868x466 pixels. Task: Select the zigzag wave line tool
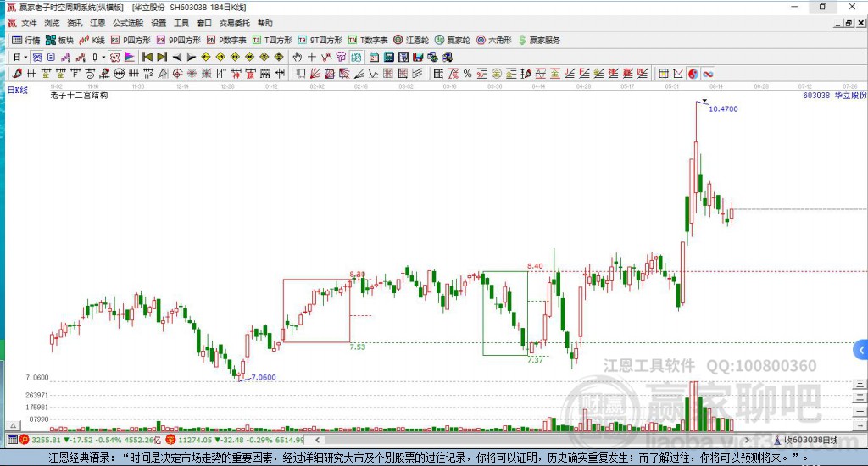tap(373, 74)
